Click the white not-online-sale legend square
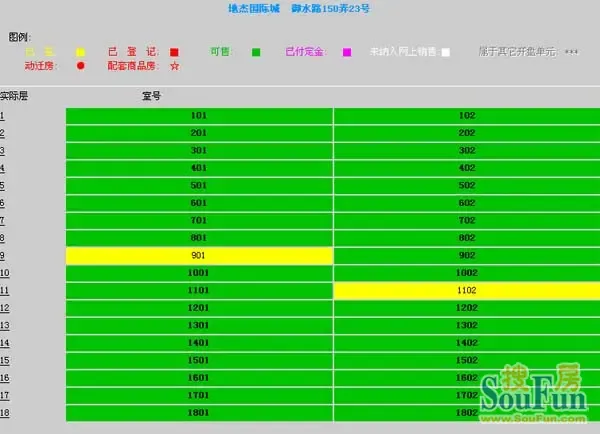 pyautogui.click(x=445, y=52)
